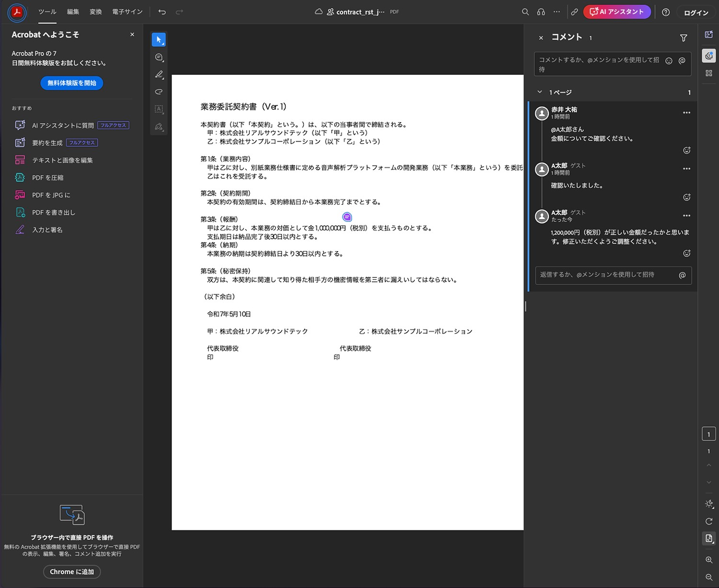Click the search magnifier in top bar

tap(525, 12)
